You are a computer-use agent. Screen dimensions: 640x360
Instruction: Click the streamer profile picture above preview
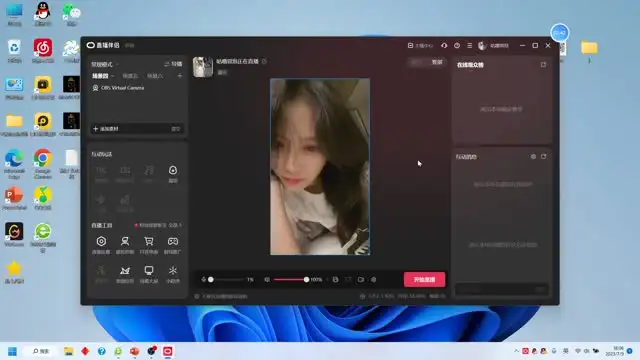203,67
